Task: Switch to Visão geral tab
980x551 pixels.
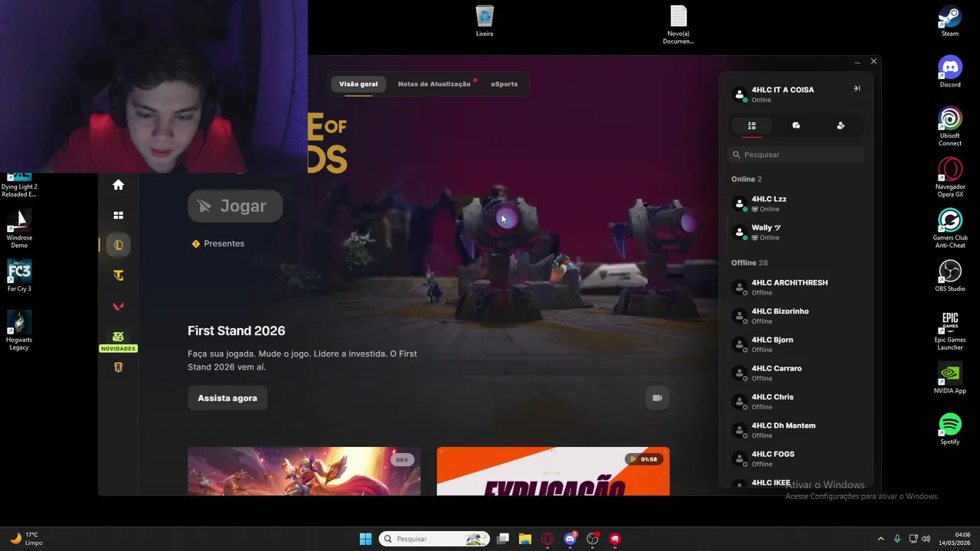Action: click(x=358, y=84)
